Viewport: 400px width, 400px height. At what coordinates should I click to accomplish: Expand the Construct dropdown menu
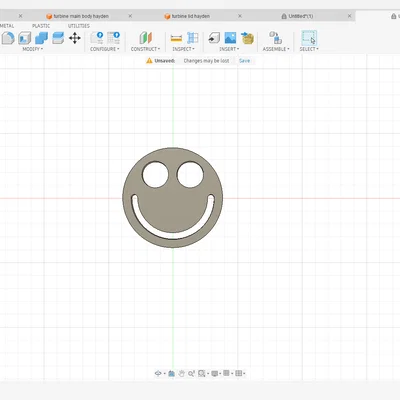click(x=145, y=49)
